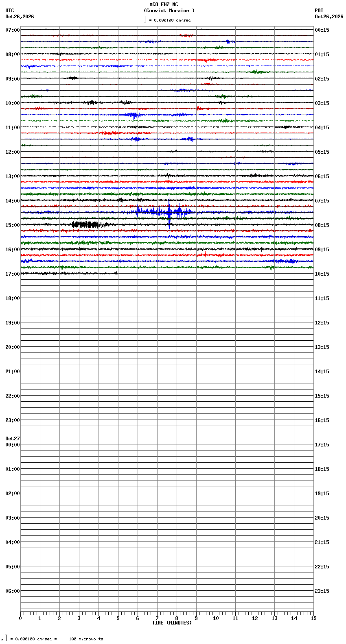This screenshot has width=346, height=644.
Task: Click the '20:00' UTC time label
Action: [13, 347]
